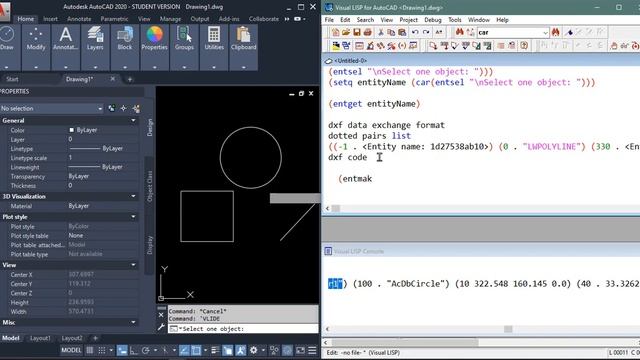Click the Print icon in Visual LISP toolbar
Screen dimensions: 640x360
367,32
